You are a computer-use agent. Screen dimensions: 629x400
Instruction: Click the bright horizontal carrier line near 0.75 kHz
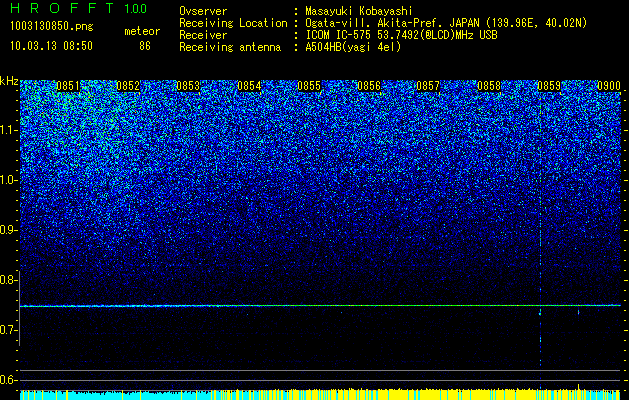tap(320, 306)
